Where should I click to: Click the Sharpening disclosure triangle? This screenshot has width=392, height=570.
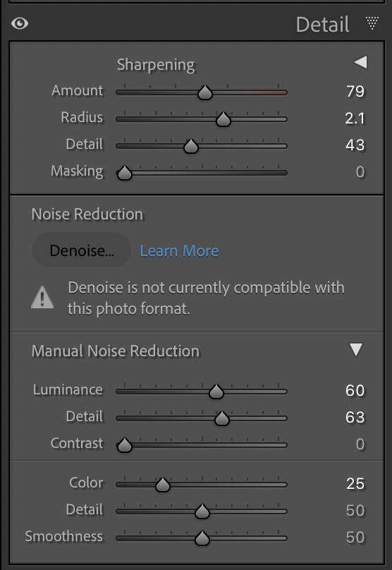tap(360, 62)
